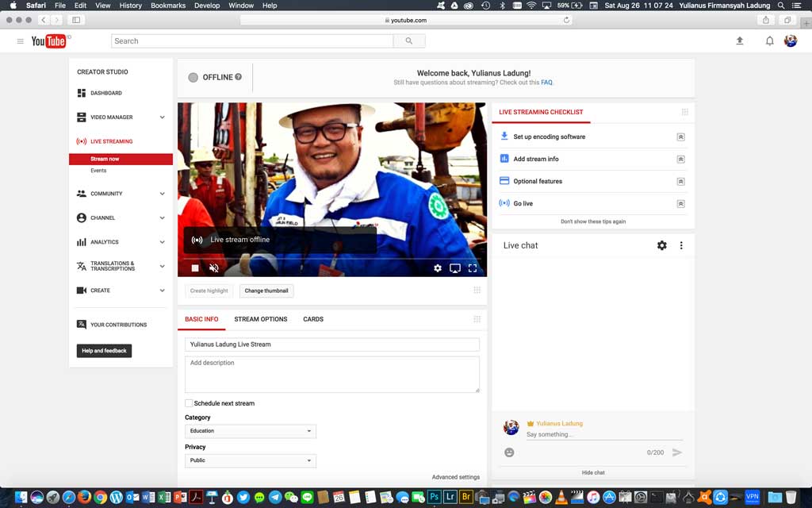Open emoji picker in live chat

[509, 452]
